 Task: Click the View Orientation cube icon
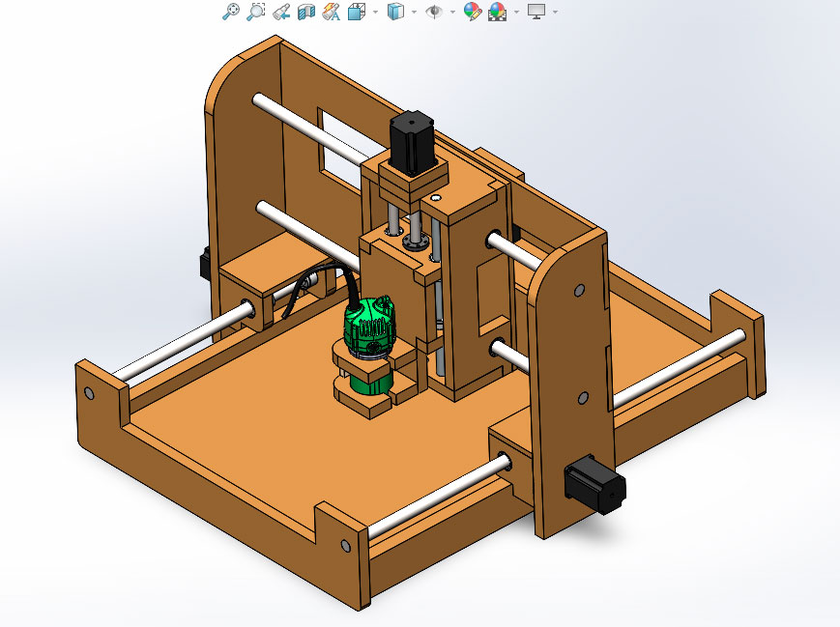pos(356,12)
